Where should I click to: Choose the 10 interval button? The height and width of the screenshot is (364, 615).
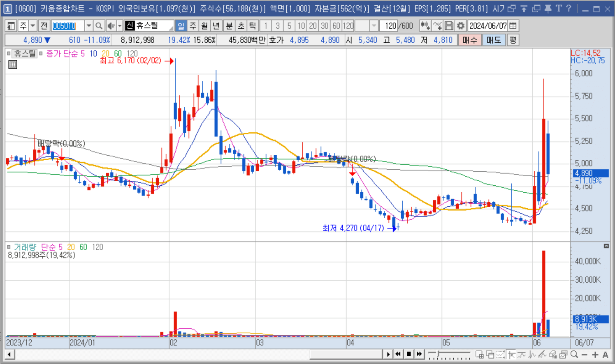tap(301, 26)
